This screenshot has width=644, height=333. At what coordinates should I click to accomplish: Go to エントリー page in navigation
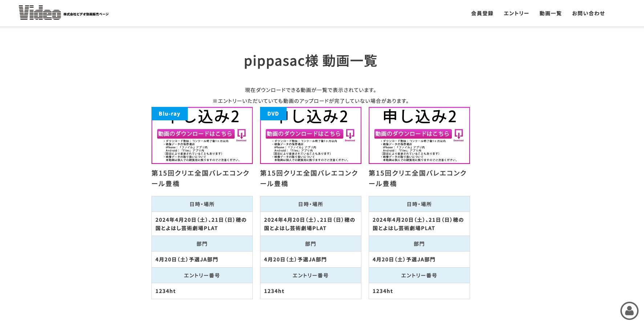coord(516,13)
